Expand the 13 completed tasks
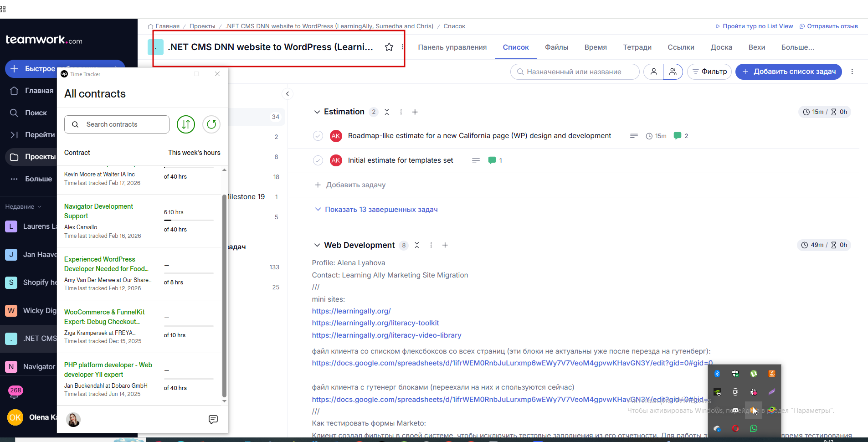868x442 pixels. 376,210
